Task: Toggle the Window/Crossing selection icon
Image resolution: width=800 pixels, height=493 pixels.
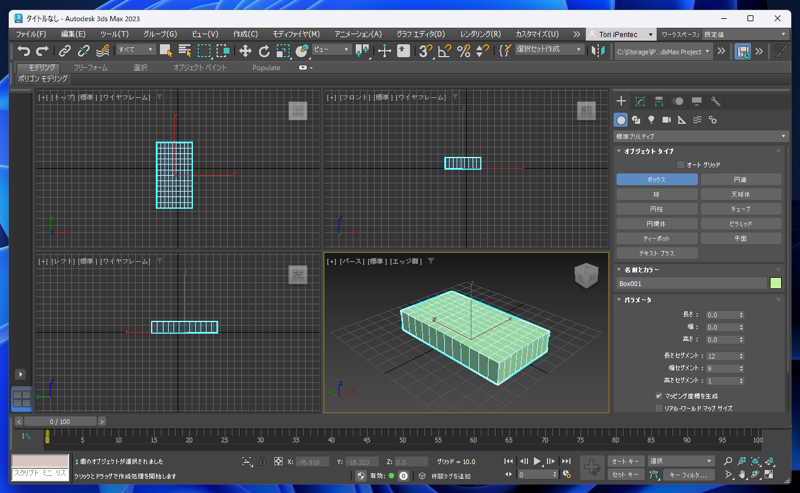Action: coord(223,51)
